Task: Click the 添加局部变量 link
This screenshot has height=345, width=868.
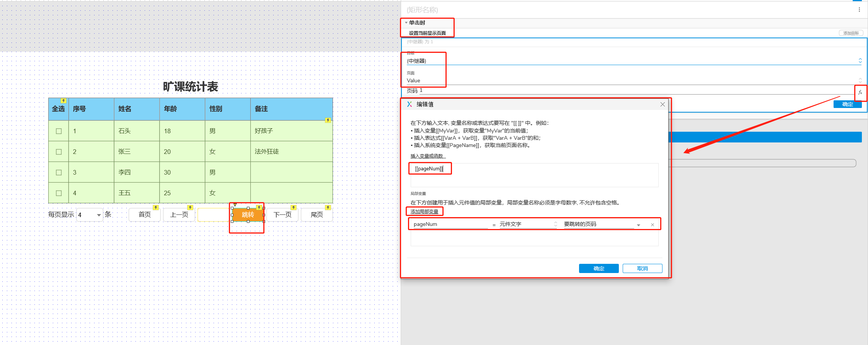Action: tap(424, 212)
